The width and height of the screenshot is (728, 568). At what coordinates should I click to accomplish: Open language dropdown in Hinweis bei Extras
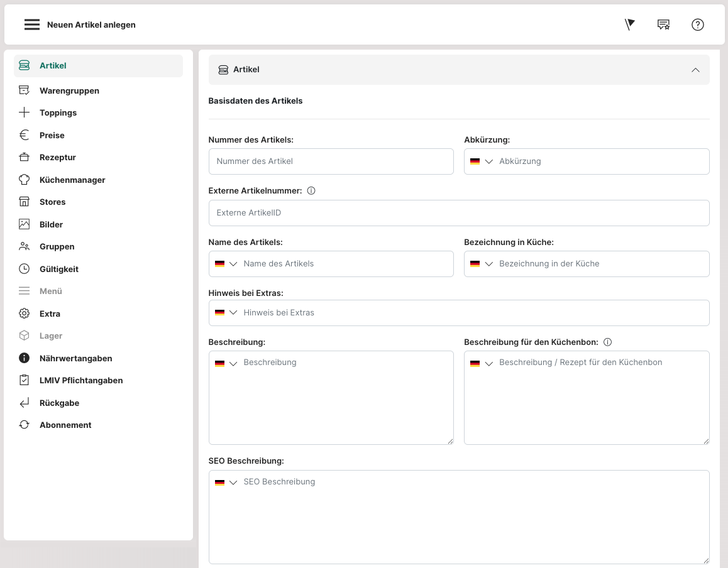click(x=226, y=313)
